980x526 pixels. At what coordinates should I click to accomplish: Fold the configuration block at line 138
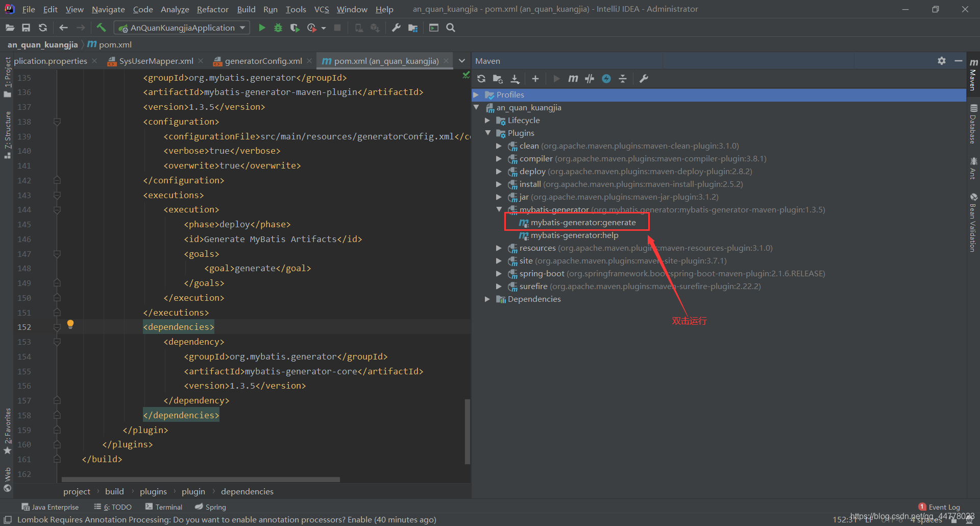57,122
